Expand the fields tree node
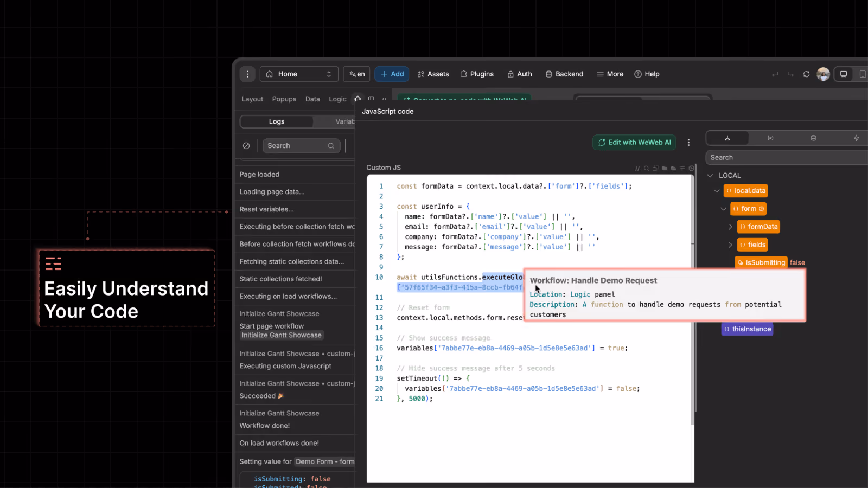 (730, 245)
